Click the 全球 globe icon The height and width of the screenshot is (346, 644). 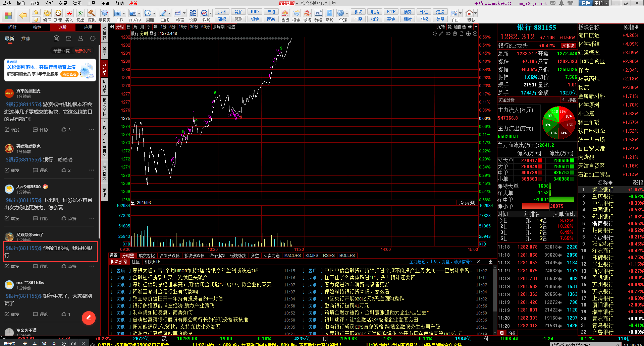click(341, 13)
